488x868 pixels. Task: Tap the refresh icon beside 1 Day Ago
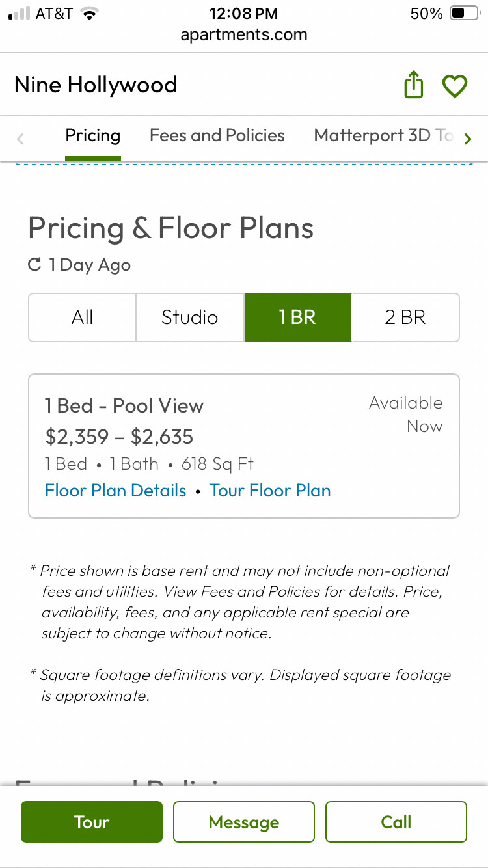point(34,265)
